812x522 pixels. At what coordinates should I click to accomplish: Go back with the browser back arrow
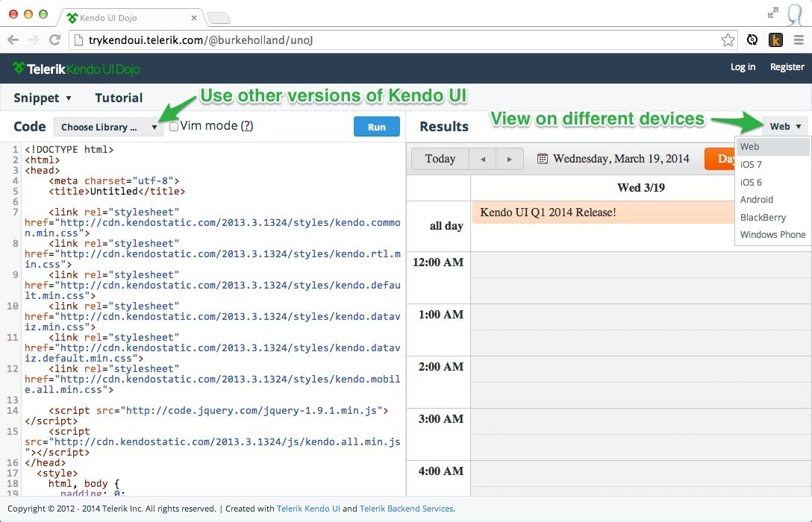[13, 40]
